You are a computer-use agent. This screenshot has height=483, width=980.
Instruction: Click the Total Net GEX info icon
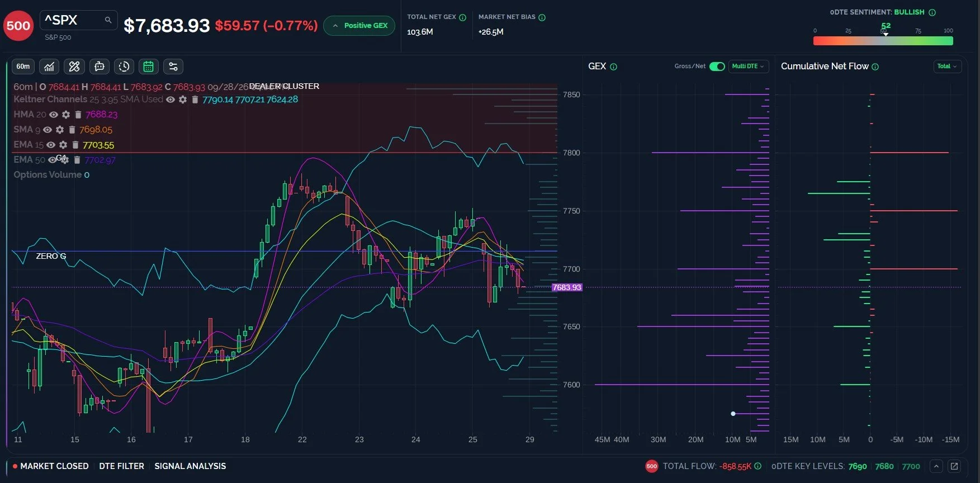pyautogui.click(x=462, y=17)
